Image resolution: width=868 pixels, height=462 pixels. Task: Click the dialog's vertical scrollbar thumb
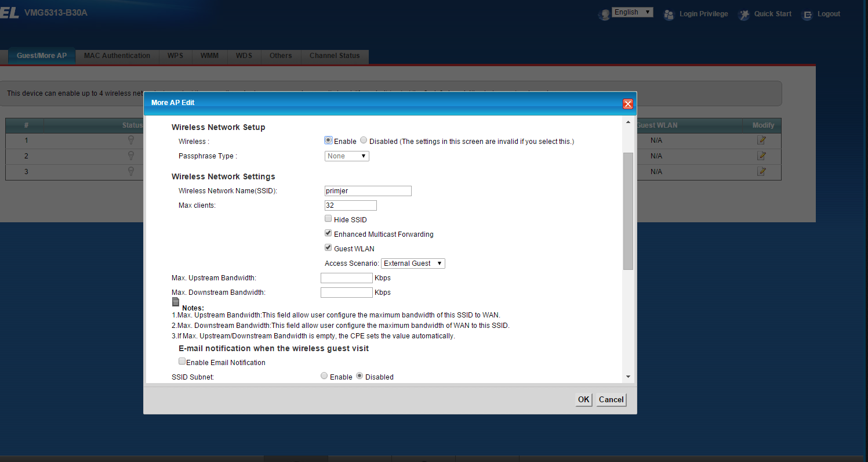(x=628, y=211)
